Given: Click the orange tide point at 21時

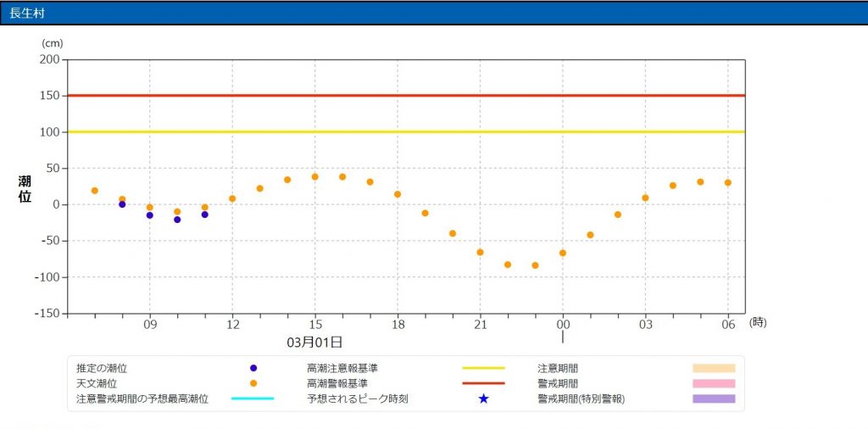Looking at the screenshot, I should [480, 253].
